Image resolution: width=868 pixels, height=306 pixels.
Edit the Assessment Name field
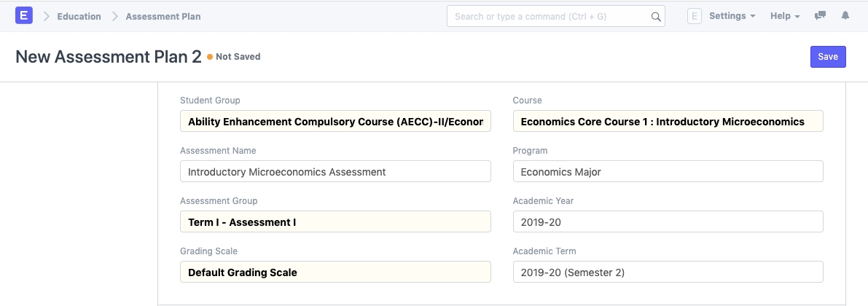click(335, 172)
